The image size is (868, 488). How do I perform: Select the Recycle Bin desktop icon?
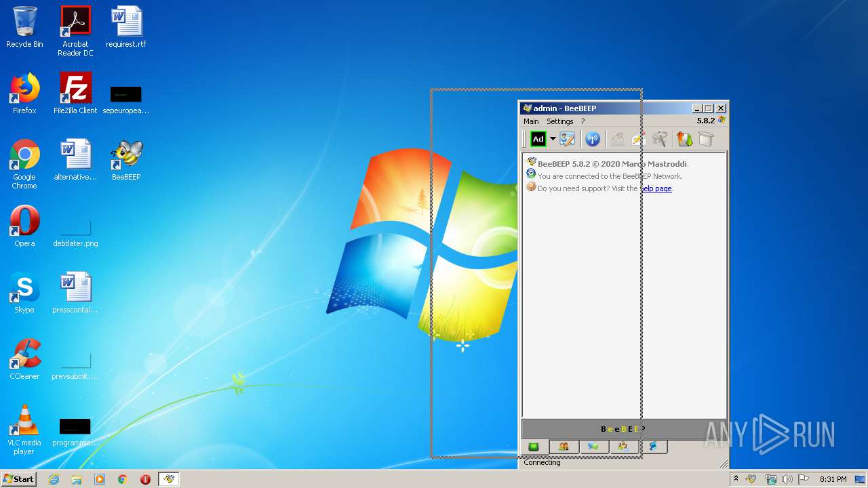coord(24,28)
